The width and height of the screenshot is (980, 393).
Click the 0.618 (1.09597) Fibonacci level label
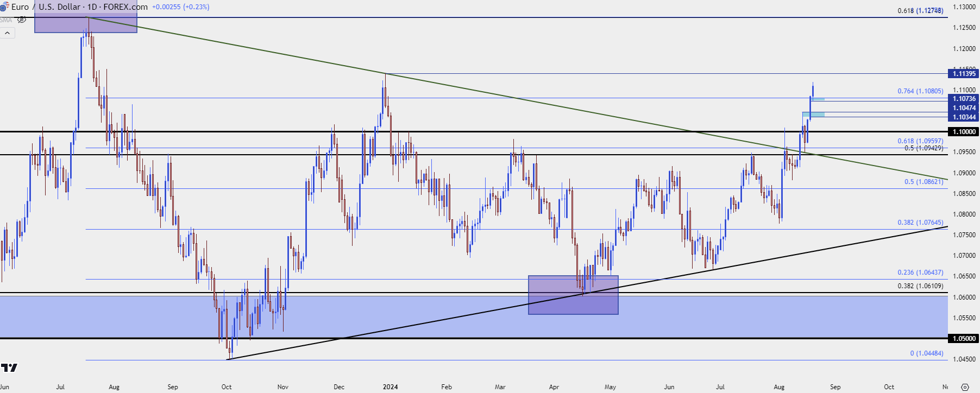tap(920, 141)
